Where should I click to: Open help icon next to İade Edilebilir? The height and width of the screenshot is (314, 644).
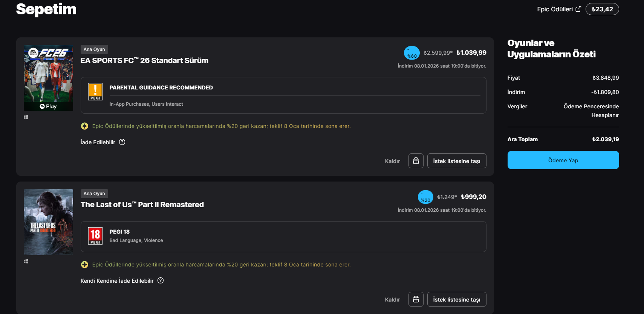122,142
